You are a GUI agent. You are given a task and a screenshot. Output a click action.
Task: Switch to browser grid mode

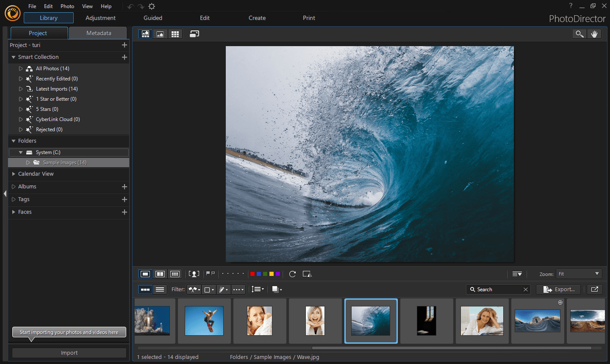[x=175, y=34]
